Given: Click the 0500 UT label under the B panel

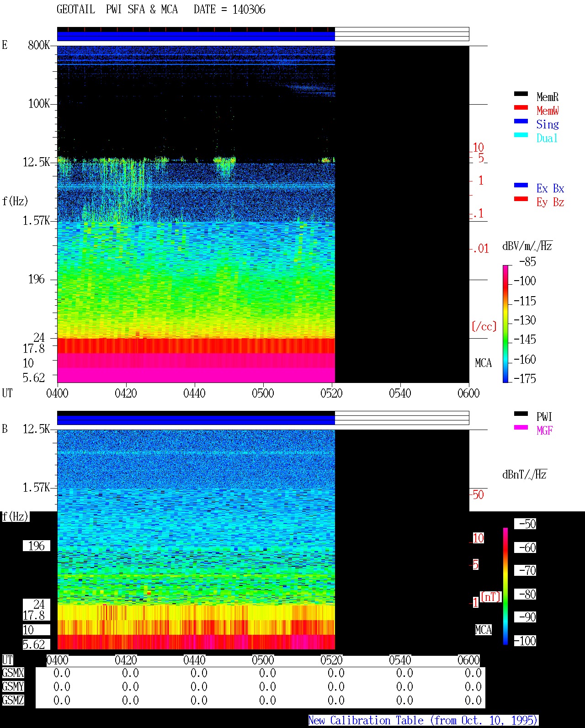Looking at the screenshot, I should (263, 660).
